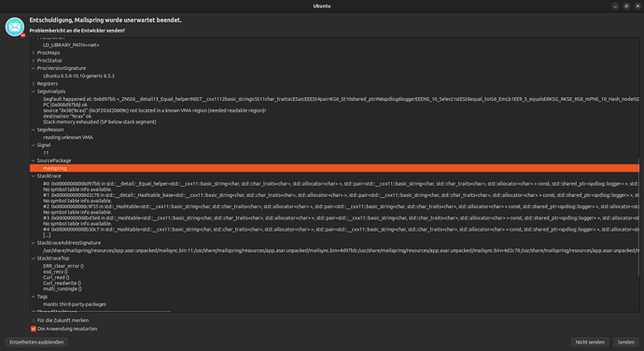Collapse the StacktraceAddressSignature section

point(34,243)
